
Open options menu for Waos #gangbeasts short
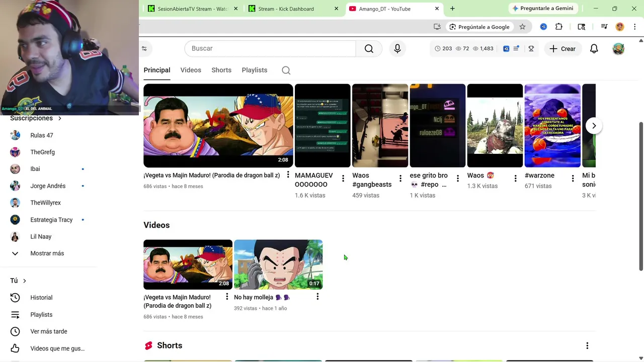[400, 178]
